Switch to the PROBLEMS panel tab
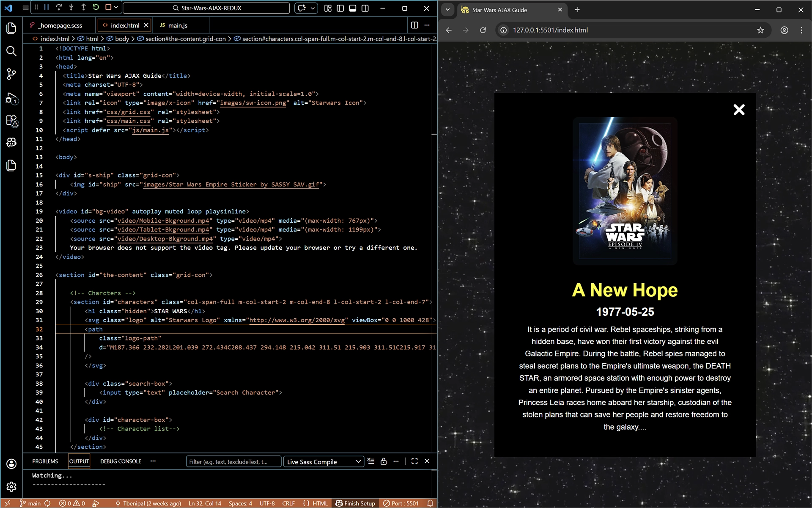812x508 pixels. 45,461
